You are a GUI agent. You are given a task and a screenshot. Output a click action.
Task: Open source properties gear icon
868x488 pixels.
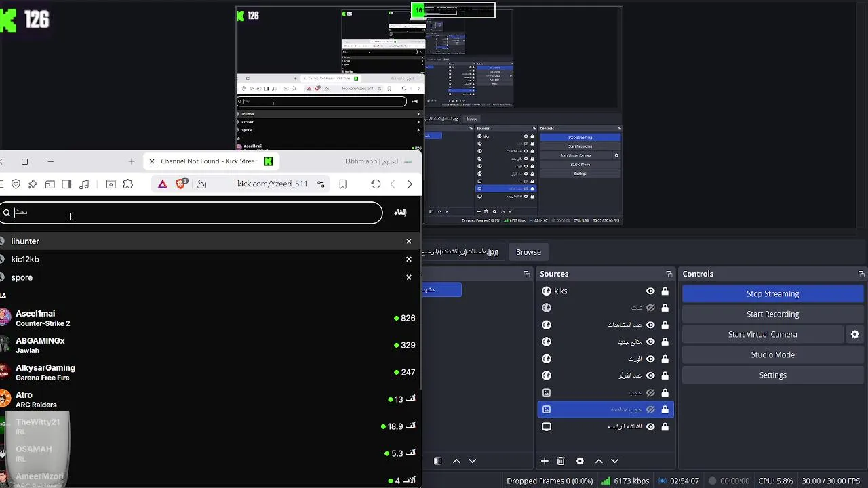580,461
